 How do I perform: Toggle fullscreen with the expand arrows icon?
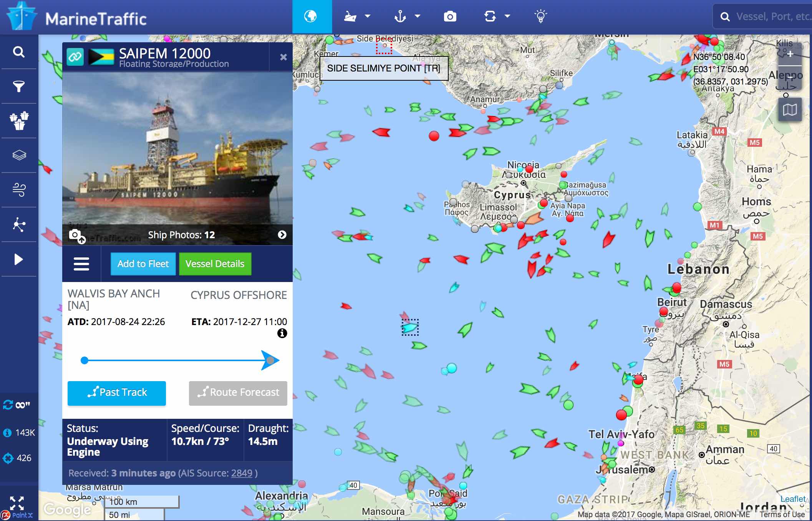click(x=17, y=503)
